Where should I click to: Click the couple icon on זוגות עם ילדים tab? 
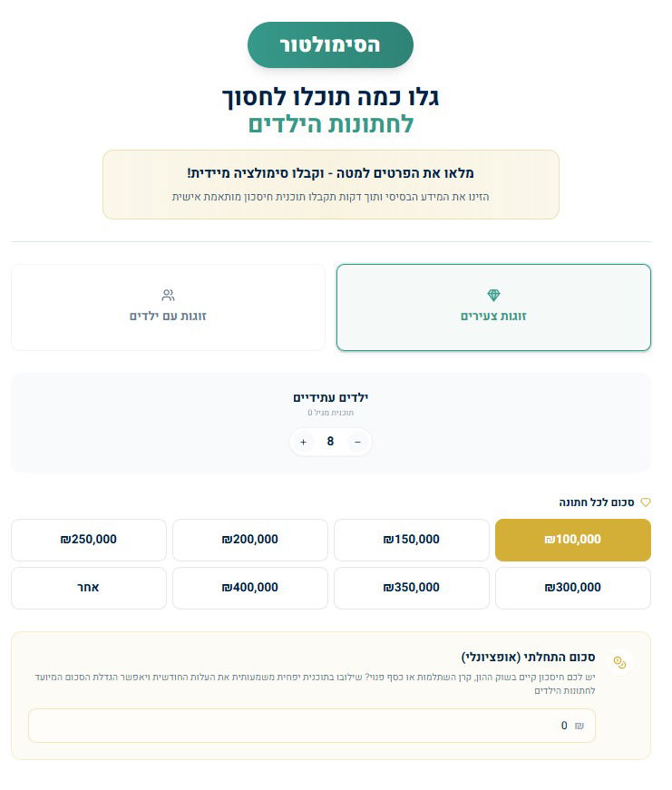click(168, 294)
